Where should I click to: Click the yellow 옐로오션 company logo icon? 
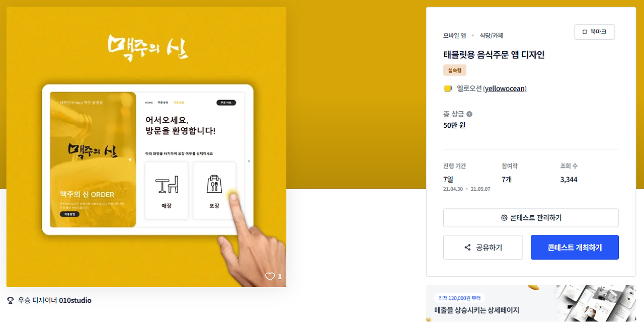pos(448,89)
